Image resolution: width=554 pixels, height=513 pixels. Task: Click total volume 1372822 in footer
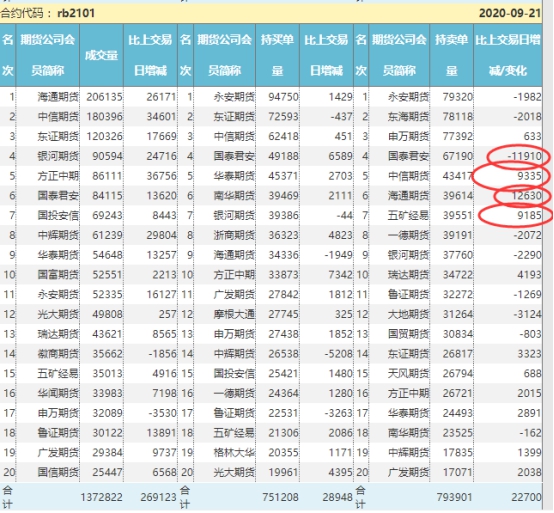tap(101, 497)
